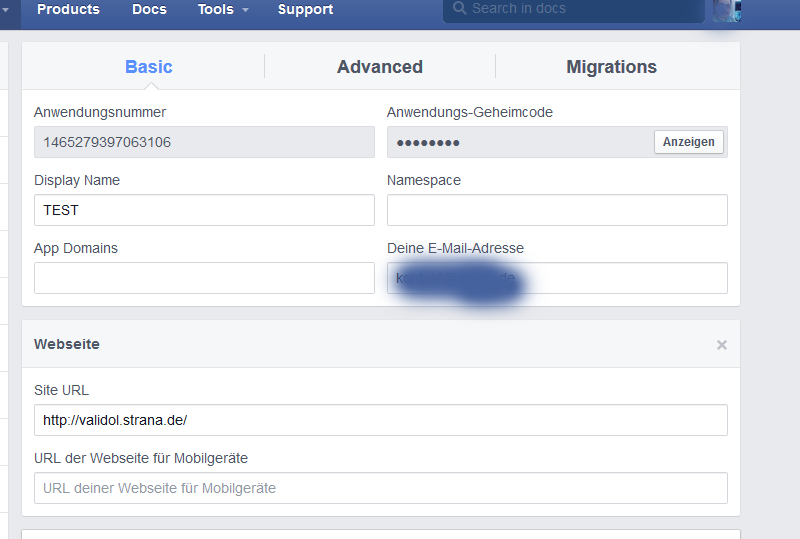Select the Basic settings tab
The width and height of the screenshot is (800, 539).
pos(148,67)
